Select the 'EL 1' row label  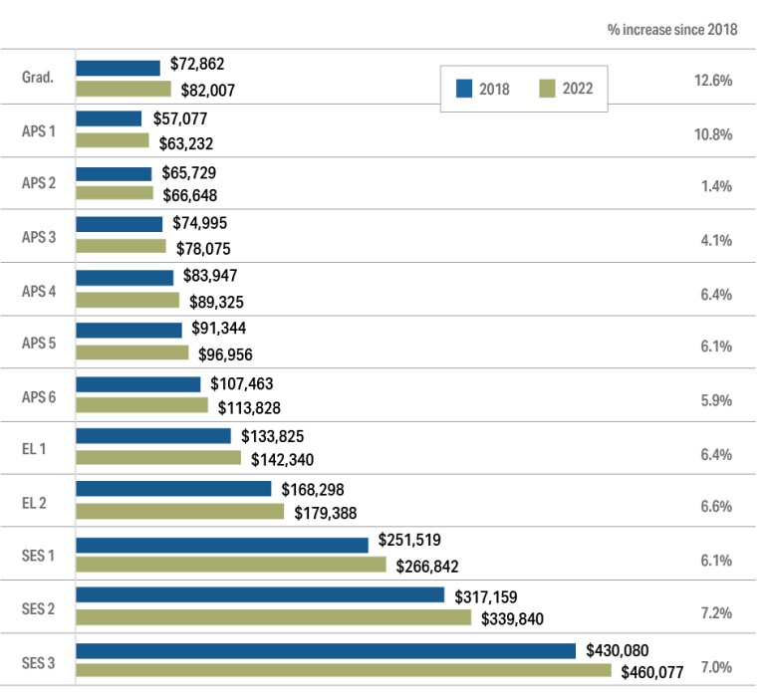tap(34, 449)
